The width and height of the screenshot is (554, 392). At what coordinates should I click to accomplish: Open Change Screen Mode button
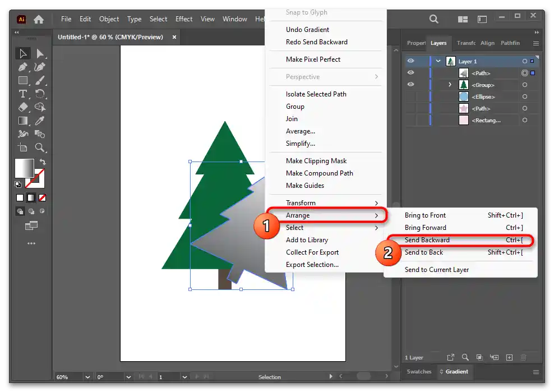pos(31,225)
